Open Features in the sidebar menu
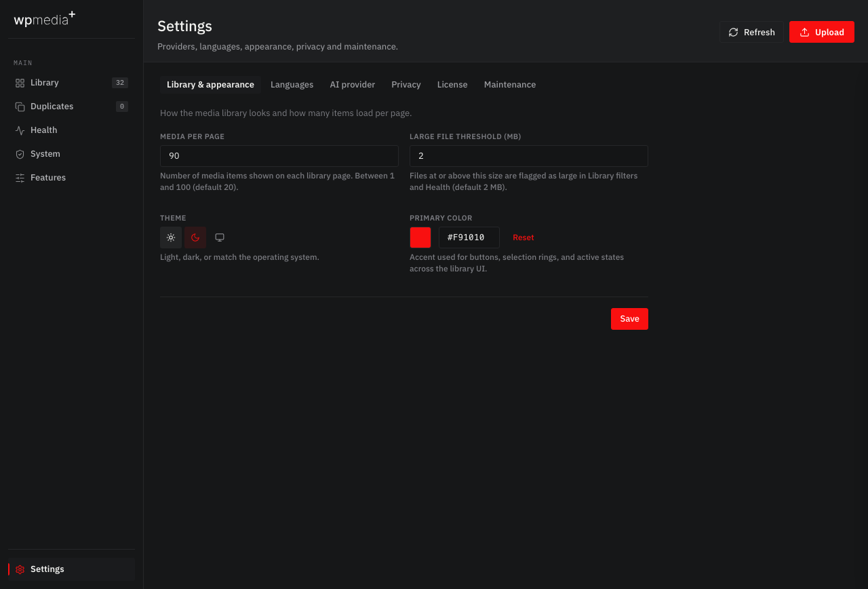Viewport: 868px width, 589px height. pyautogui.click(x=71, y=178)
